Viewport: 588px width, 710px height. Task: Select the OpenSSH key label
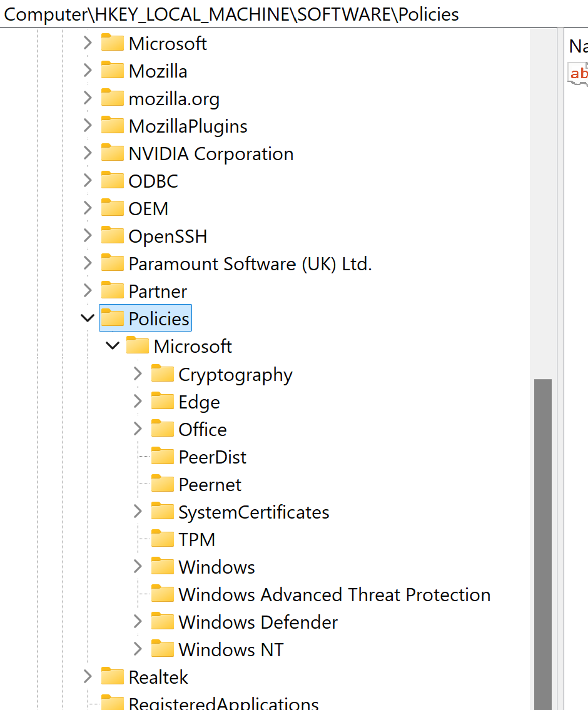pyautogui.click(x=168, y=236)
